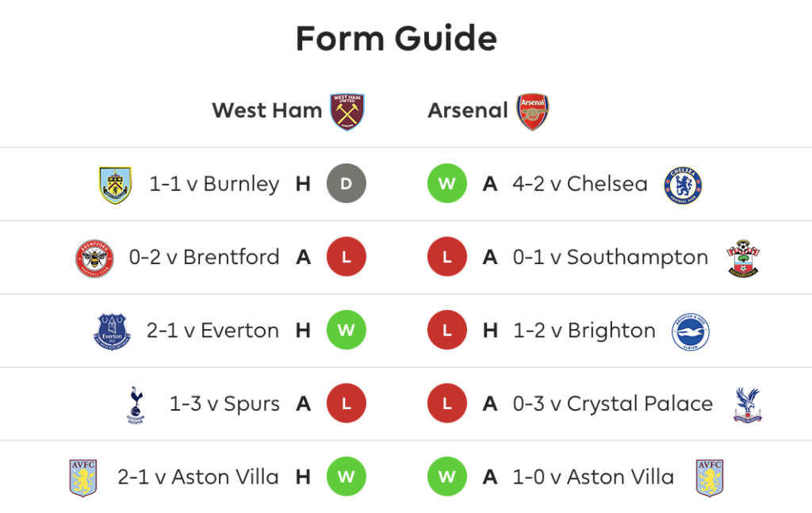Click the Arsenal club crest
Viewport: 812px width, 513px height.
[x=532, y=111]
